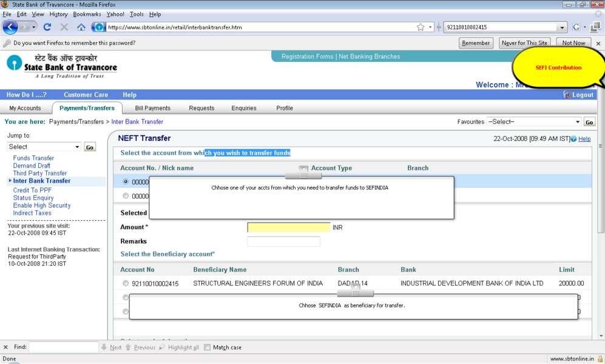This screenshot has width=605, height=364.
Task: Go to the browser Home icon
Action: pyautogui.click(x=81, y=27)
